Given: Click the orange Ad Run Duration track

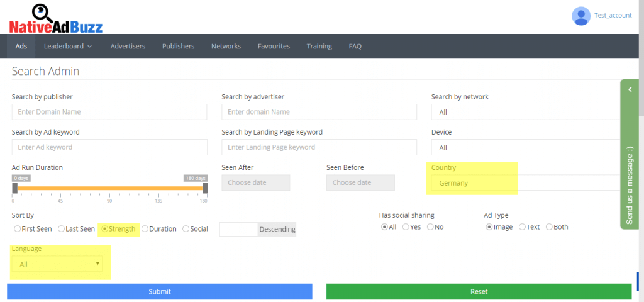Looking at the screenshot, I should tap(110, 188).
